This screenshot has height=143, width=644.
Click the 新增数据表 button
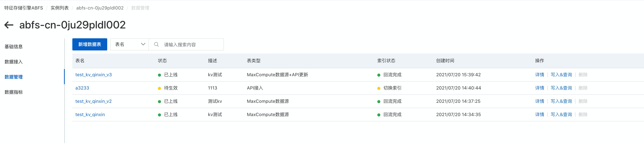click(x=90, y=44)
